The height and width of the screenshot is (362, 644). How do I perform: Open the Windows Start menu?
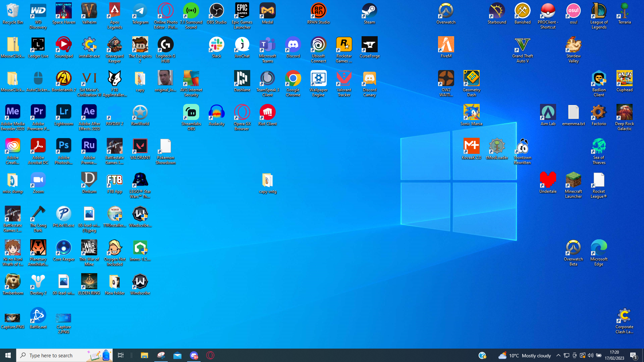tap(8, 355)
